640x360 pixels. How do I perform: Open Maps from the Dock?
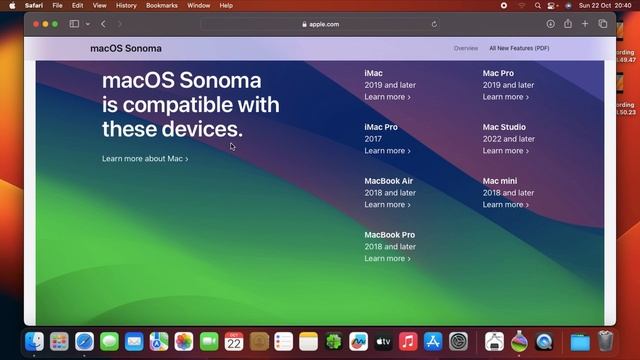coord(159,341)
